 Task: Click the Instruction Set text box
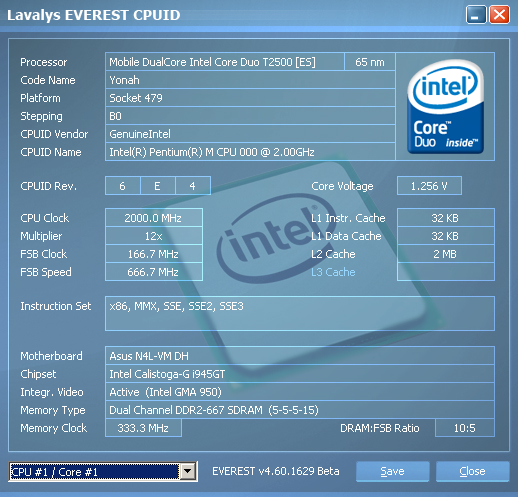point(300,313)
